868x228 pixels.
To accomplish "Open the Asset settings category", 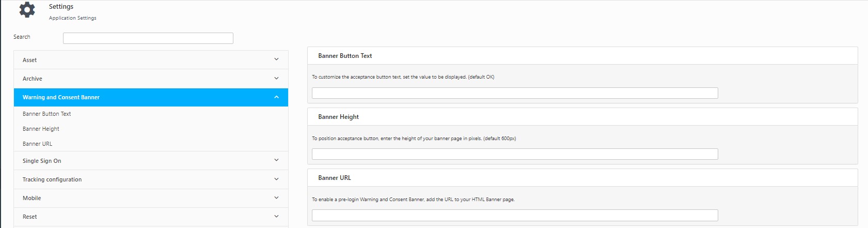I will 151,60.
